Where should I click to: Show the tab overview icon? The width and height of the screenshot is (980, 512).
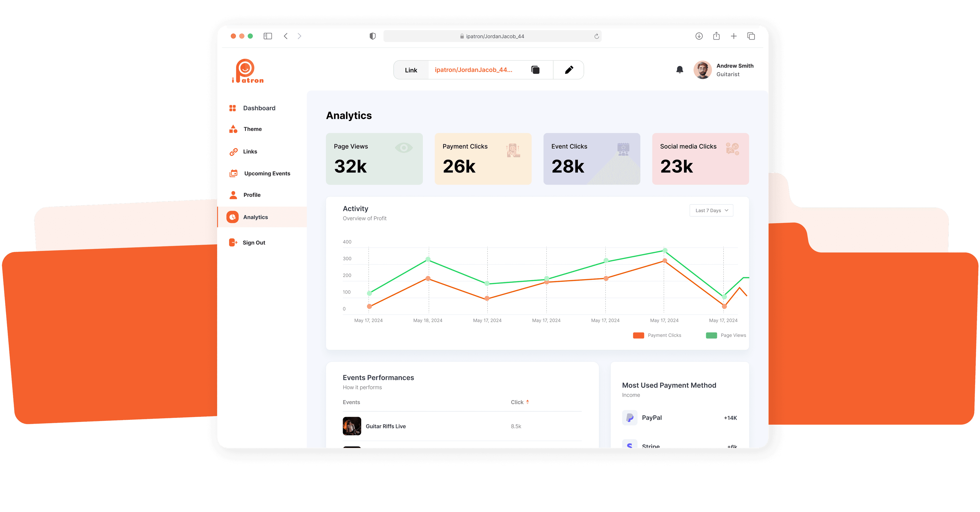coord(751,36)
